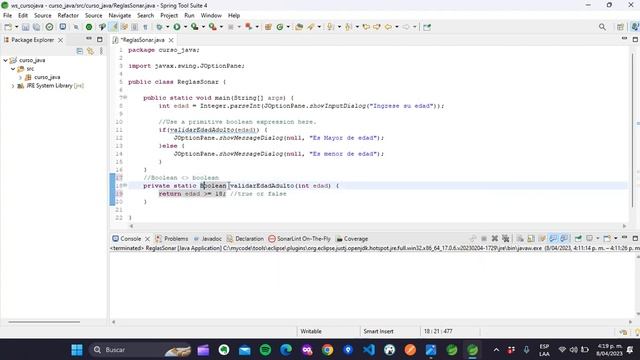Screen dimensions: 640x360
Task: Open Spotify from the taskbar
Action: (x=265, y=350)
